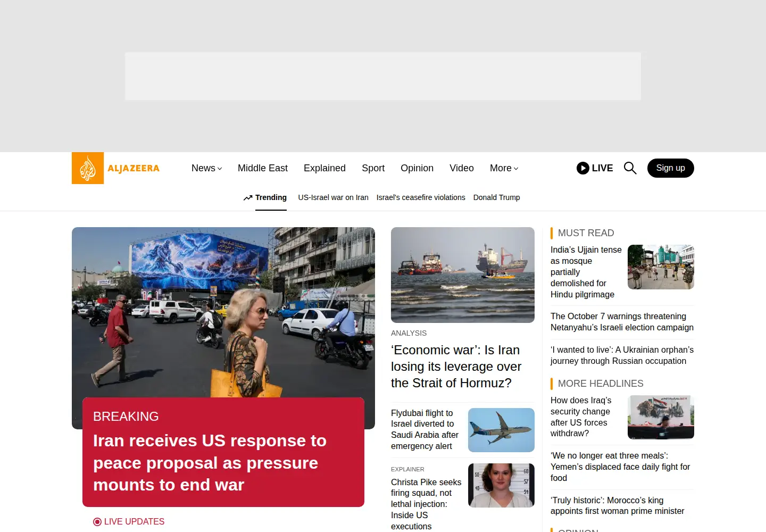
Task: Open the Explained section
Action: pos(324,168)
